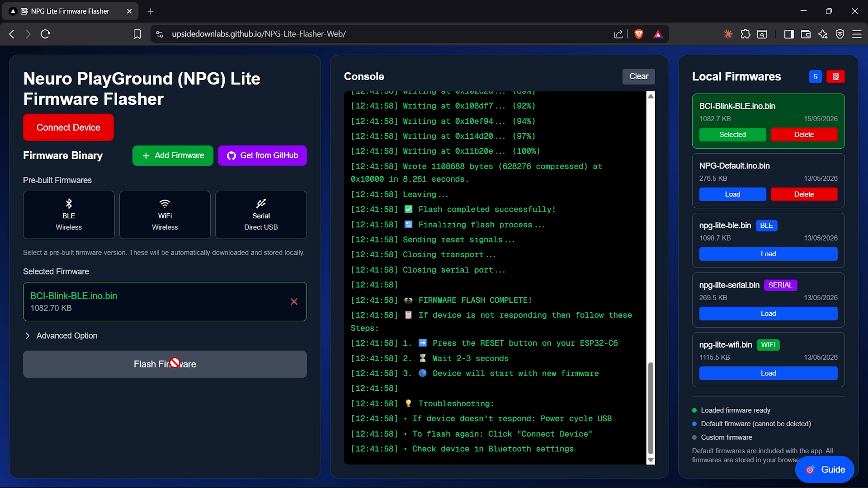The width and height of the screenshot is (868, 488).
Task: Close the NPG Lite Firmware Flasher tab
Action: click(129, 12)
